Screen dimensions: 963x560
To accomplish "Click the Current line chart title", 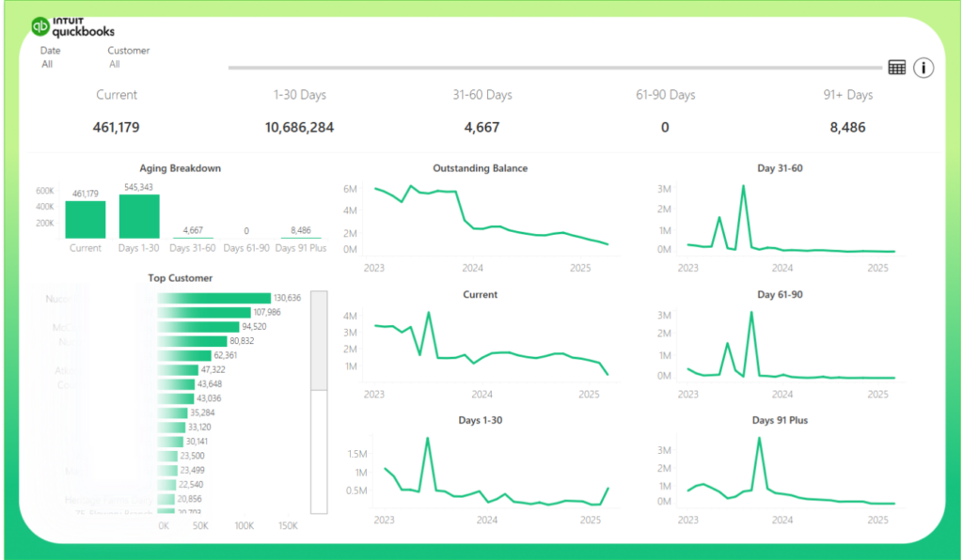I will (481, 294).
